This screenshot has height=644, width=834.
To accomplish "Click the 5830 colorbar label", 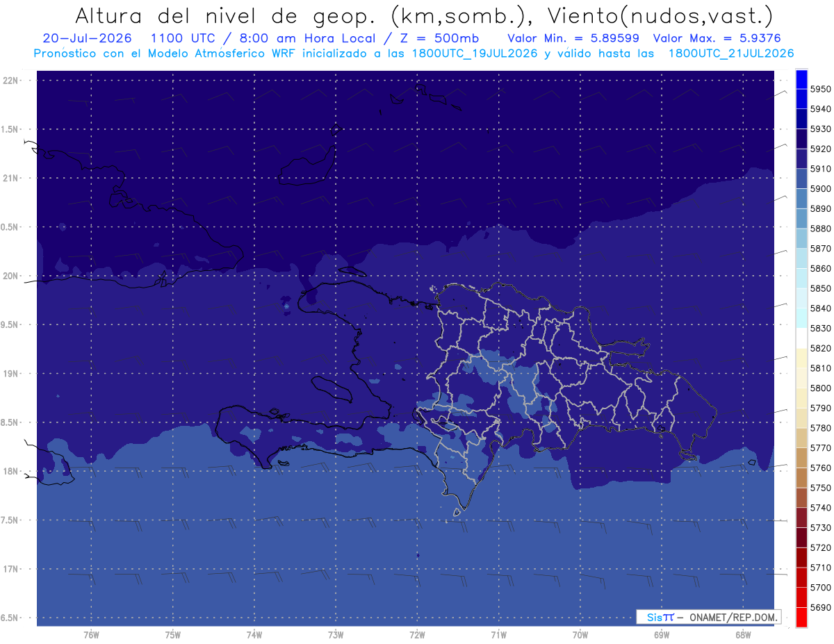I will coord(821,328).
